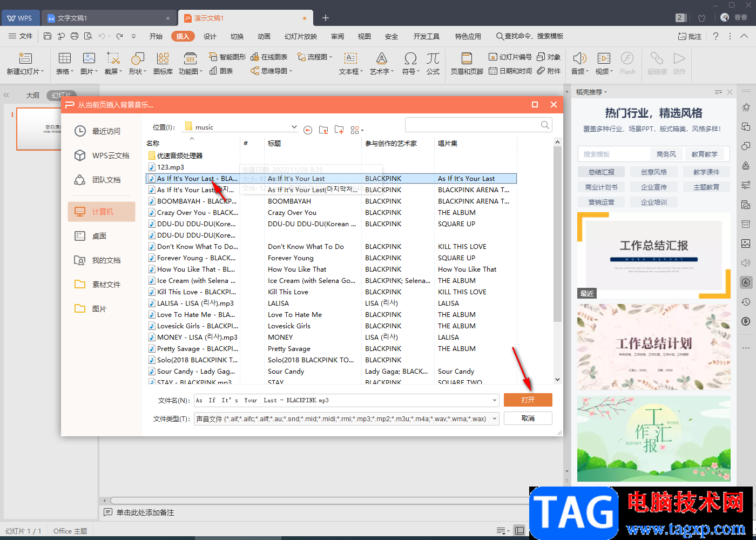Click the Comments button at top right

690,36
